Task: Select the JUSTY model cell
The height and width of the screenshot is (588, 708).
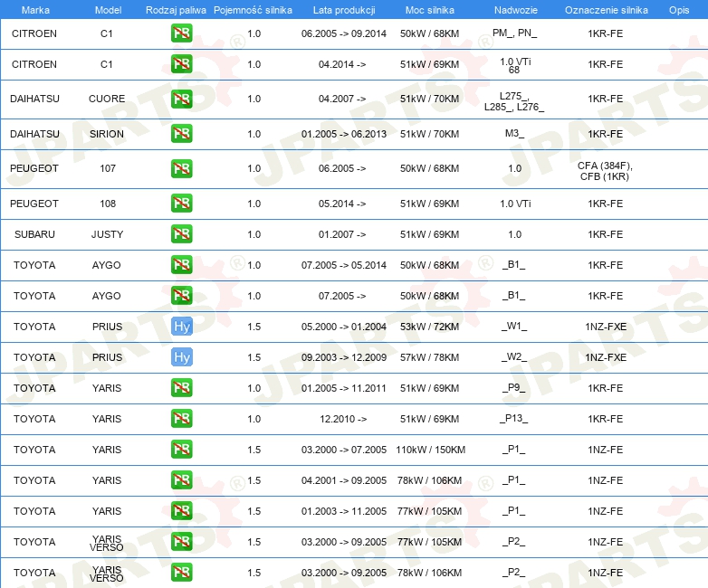Action: click(107, 234)
